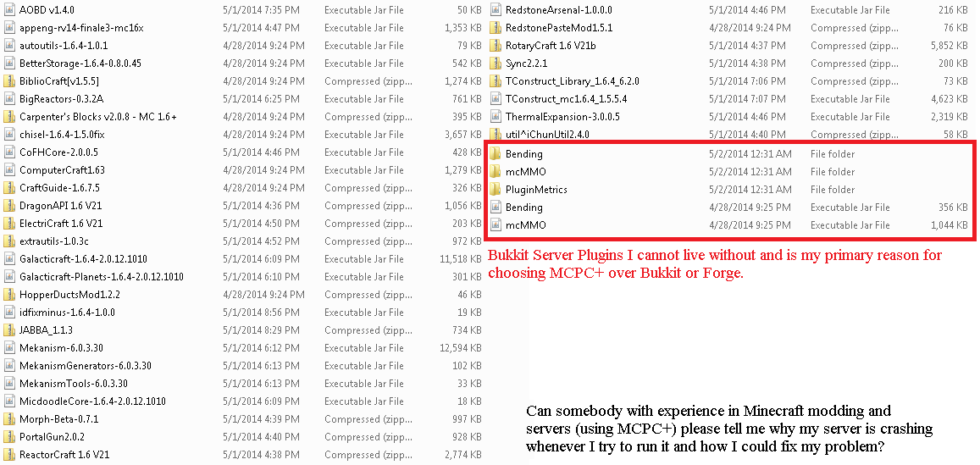980x465 pixels.
Task: Click the RedstoneArsenal-1.0.0.0 file name
Action: tap(559, 10)
